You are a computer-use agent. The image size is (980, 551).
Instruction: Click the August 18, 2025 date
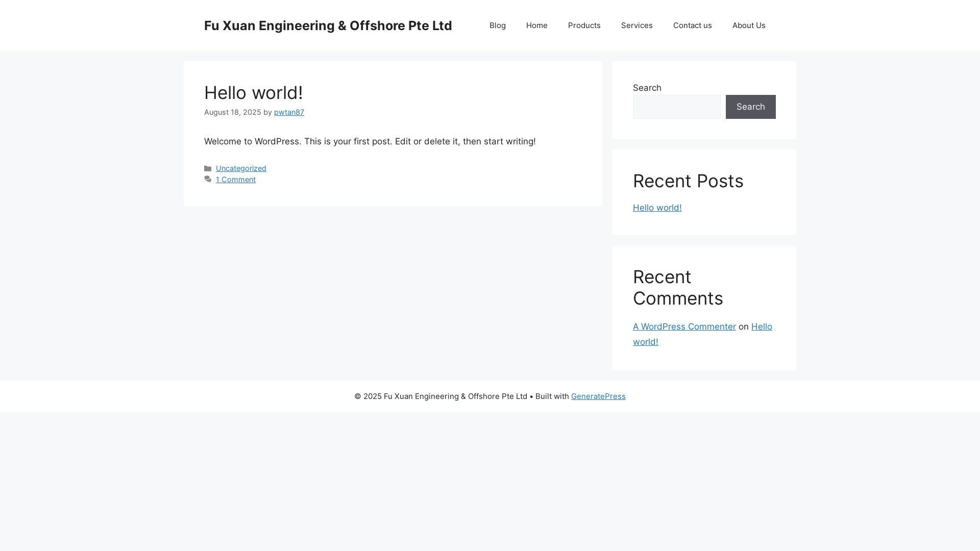pyautogui.click(x=232, y=112)
